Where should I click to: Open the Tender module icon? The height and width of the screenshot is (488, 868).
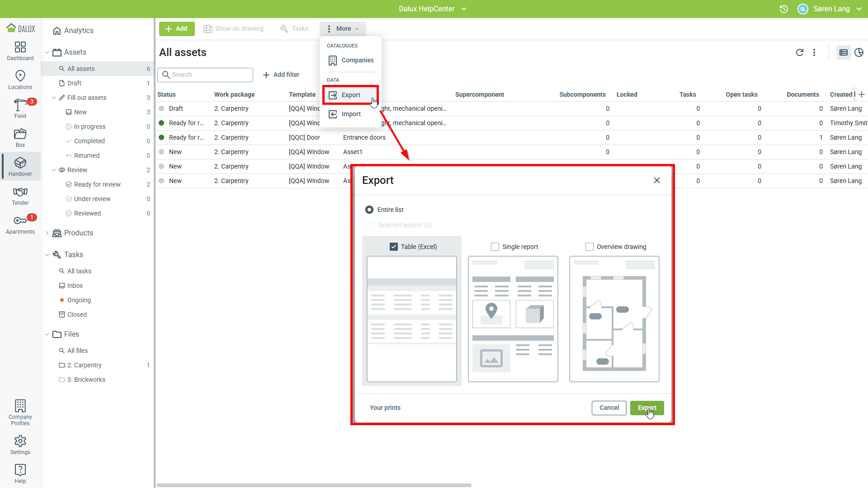click(20, 196)
